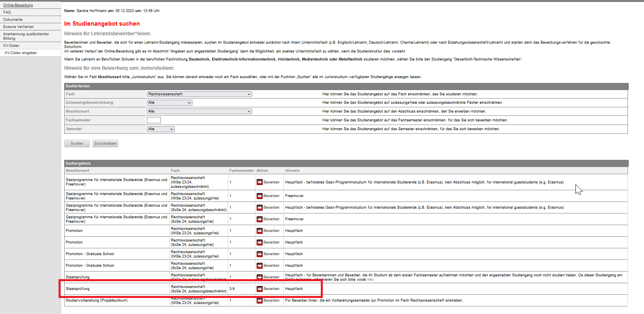This screenshot has height=314, width=644.
Task: Click Bewerben icon for Gastprogramme WiSe 23/24 zulassungsfrei
Action: coord(260,196)
